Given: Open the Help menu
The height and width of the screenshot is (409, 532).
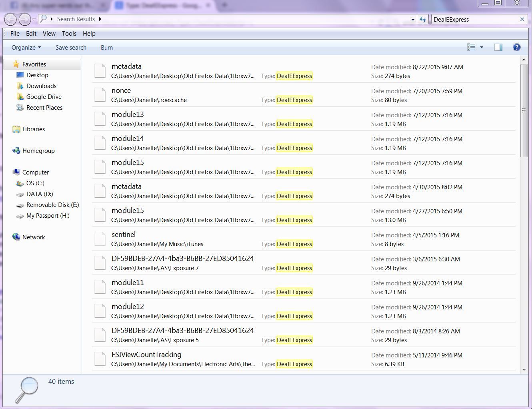Looking at the screenshot, I should click(89, 34).
